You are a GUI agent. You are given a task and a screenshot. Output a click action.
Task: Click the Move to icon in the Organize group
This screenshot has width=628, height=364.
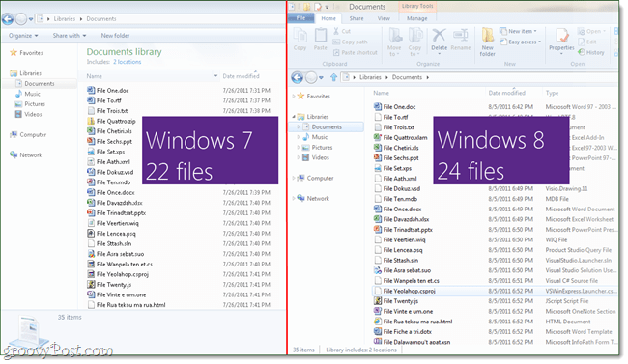click(x=394, y=42)
